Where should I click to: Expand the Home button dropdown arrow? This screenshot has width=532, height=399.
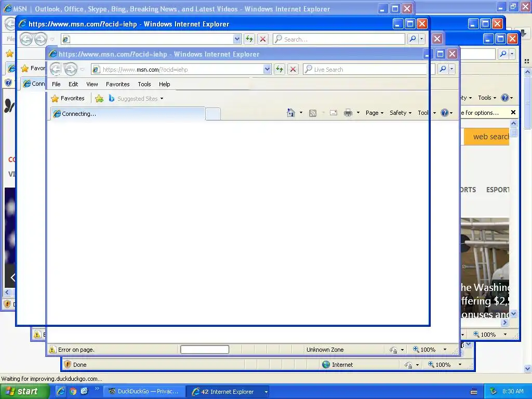tap(301, 113)
